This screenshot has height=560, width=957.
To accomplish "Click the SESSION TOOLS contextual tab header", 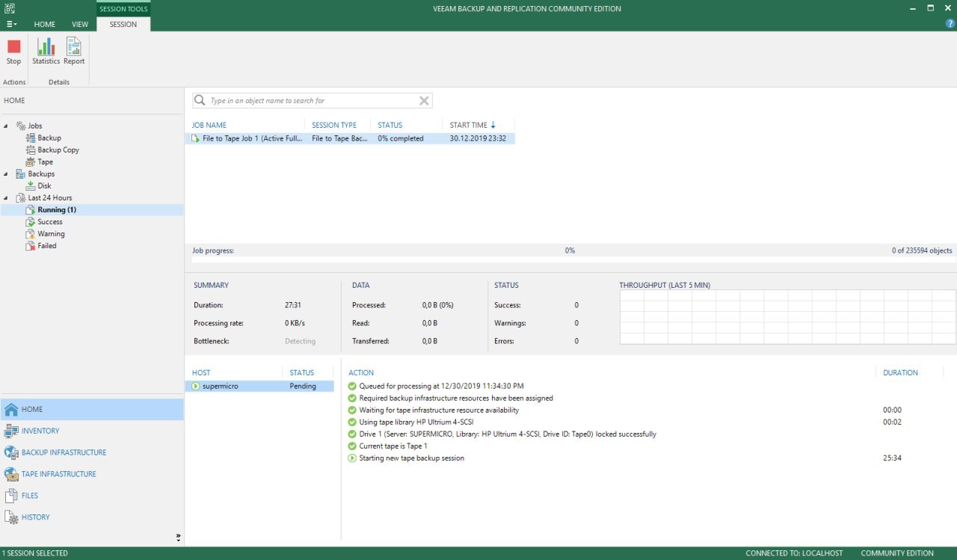I will pyautogui.click(x=123, y=9).
